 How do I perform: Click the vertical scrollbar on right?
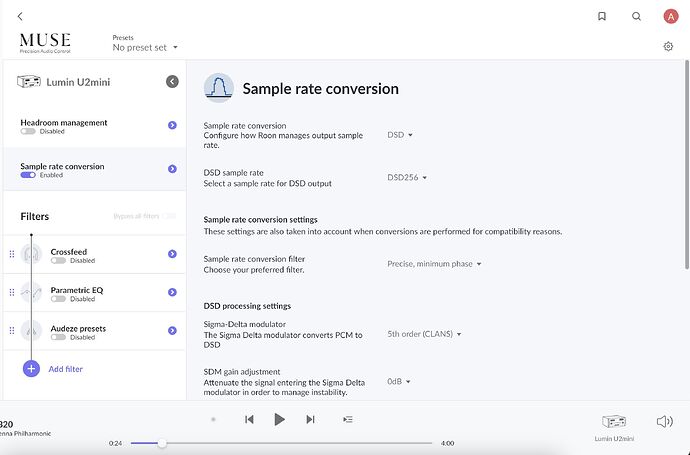pos(687,164)
